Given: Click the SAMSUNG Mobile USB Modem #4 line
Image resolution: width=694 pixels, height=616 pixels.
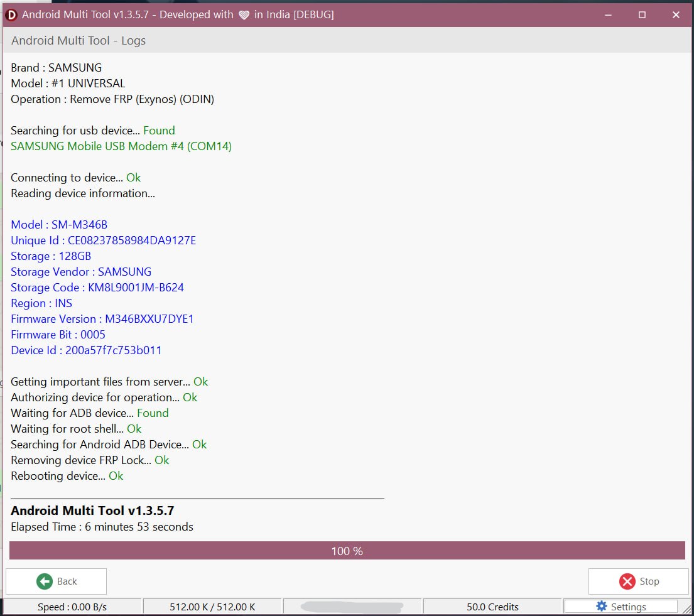Looking at the screenshot, I should [121, 146].
